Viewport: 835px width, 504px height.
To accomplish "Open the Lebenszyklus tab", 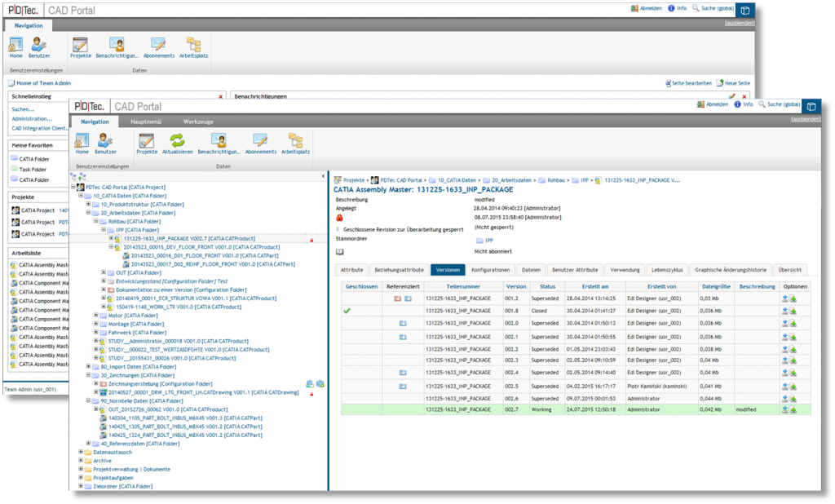I will pos(667,269).
